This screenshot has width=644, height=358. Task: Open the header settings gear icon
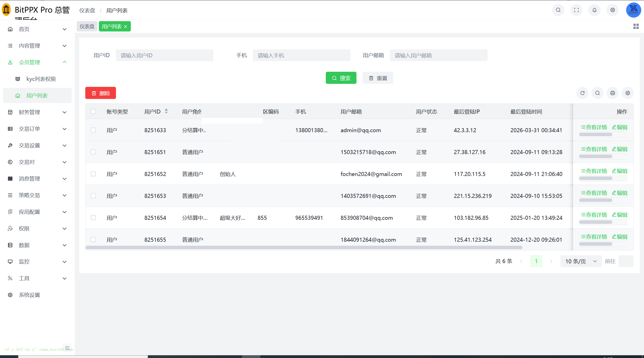(613, 10)
